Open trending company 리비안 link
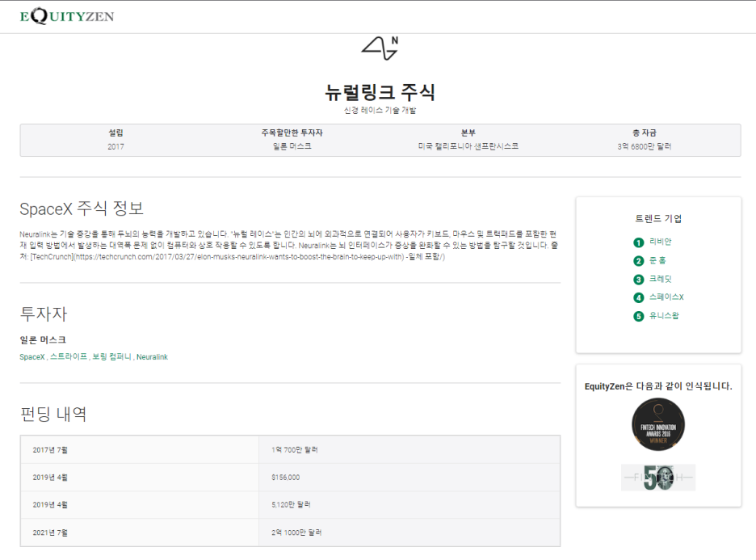This screenshot has height=560, width=756. click(660, 242)
